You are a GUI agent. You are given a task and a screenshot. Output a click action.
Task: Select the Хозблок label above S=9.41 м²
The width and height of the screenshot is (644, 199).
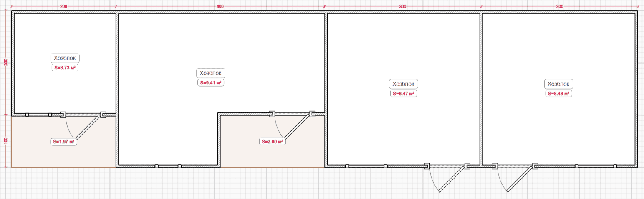pos(211,74)
